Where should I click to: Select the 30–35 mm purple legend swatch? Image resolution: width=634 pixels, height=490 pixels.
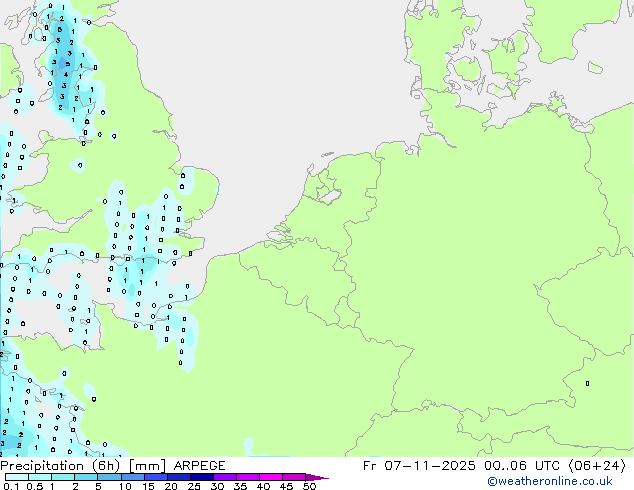tap(225, 477)
